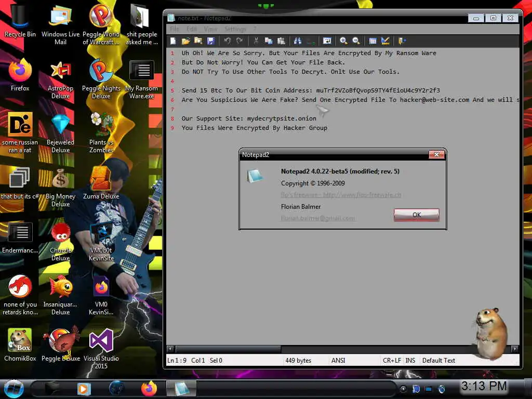Open the View menu in Notepad2
This screenshot has height=399, width=532.
[x=210, y=29]
